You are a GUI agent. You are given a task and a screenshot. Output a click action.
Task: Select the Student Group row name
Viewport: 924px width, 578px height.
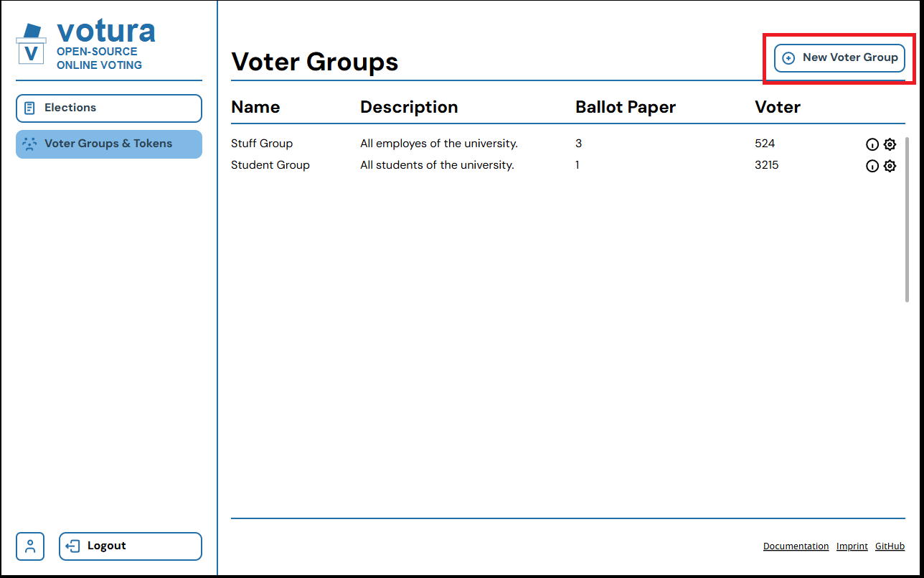tap(270, 165)
